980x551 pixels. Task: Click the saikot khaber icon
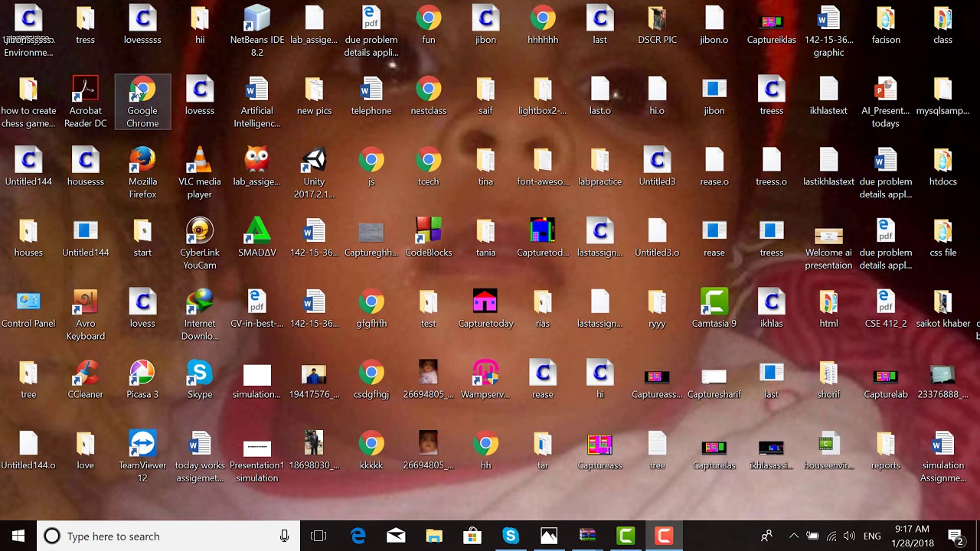click(942, 308)
